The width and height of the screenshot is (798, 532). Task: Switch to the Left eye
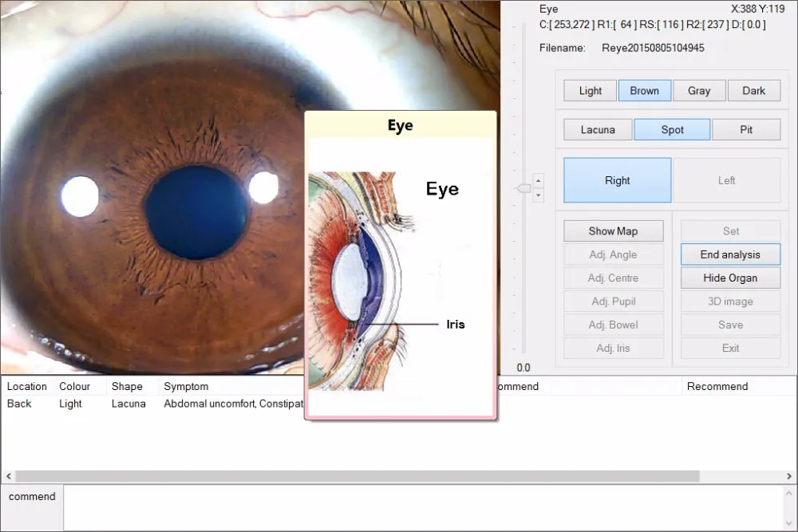pyautogui.click(x=726, y=179)
